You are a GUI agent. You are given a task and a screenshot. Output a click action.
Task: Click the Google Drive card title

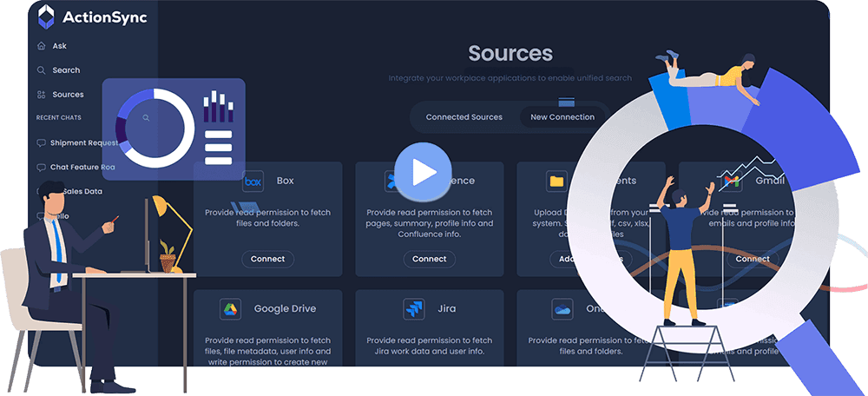pyautogui.click(x=285, y=309)
